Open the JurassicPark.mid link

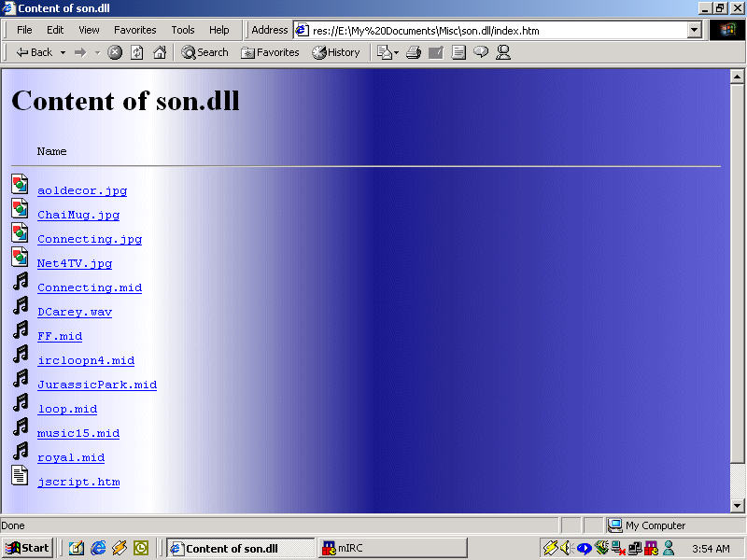[97, 385]
